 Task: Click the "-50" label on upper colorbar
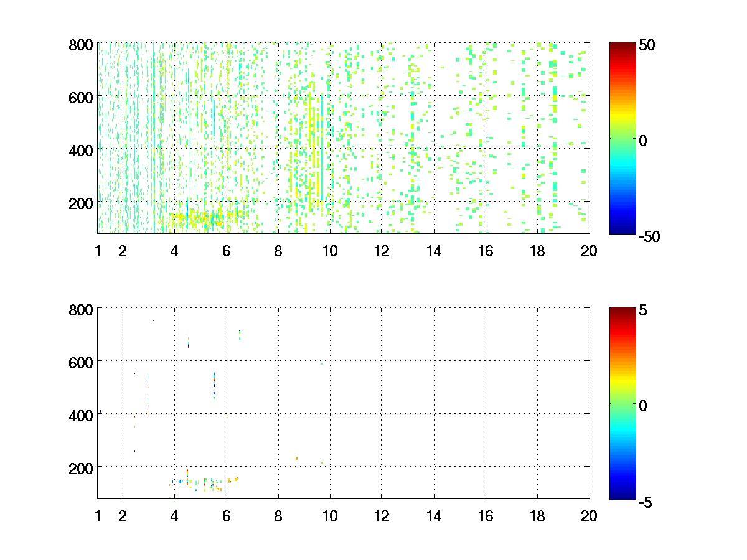(649, 236)
